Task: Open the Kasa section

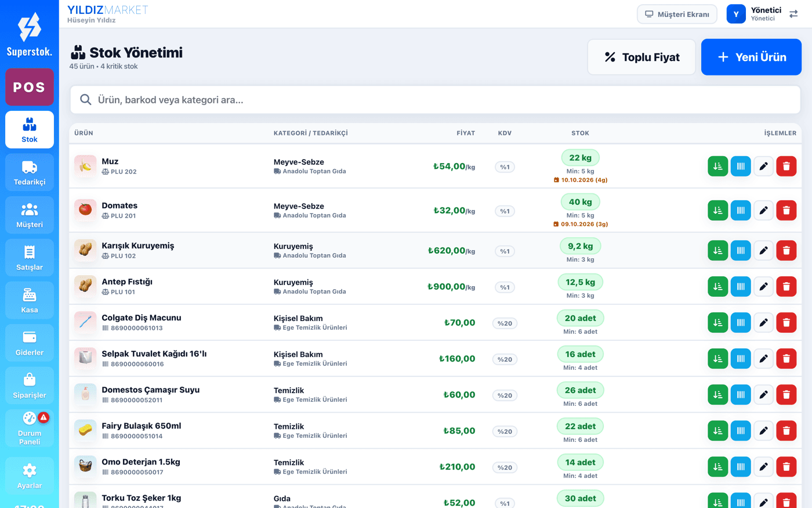Action: coord(30,301)
